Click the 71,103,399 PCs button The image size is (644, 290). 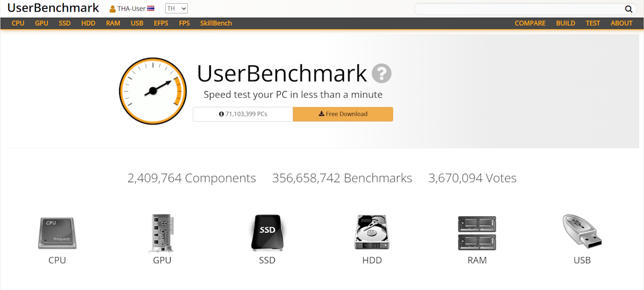[x=243, y=114]
